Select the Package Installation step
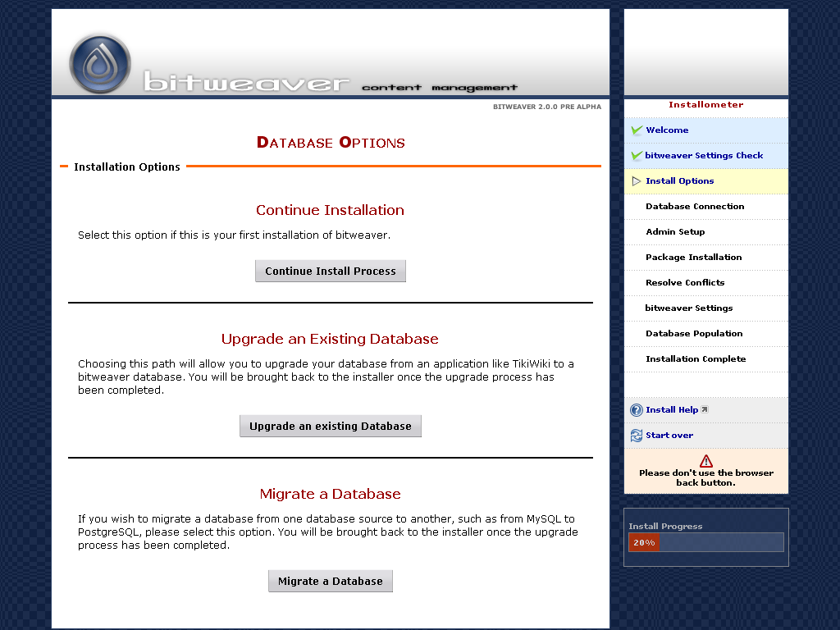Viewport: 840px width, 630px height. click(694, 257)
